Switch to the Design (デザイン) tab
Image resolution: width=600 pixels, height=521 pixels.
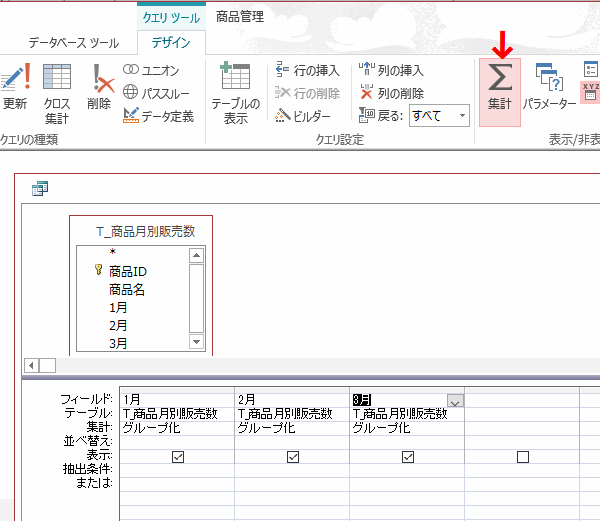coord(171,42)
